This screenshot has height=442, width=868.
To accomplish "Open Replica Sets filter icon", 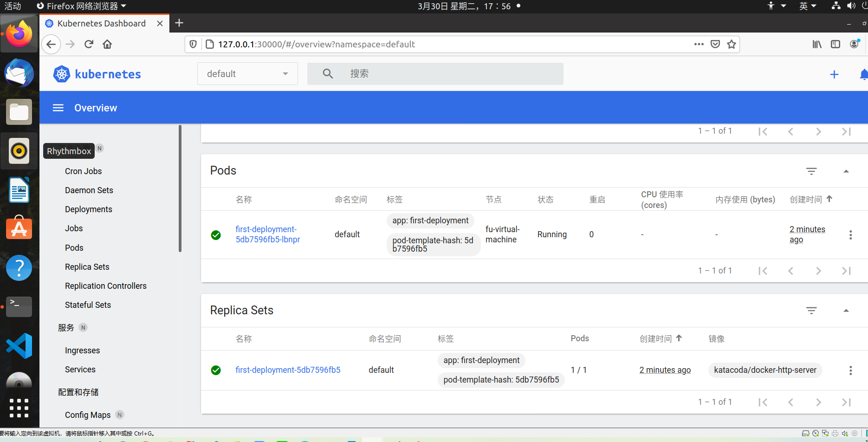I will [x=811, y=311].
